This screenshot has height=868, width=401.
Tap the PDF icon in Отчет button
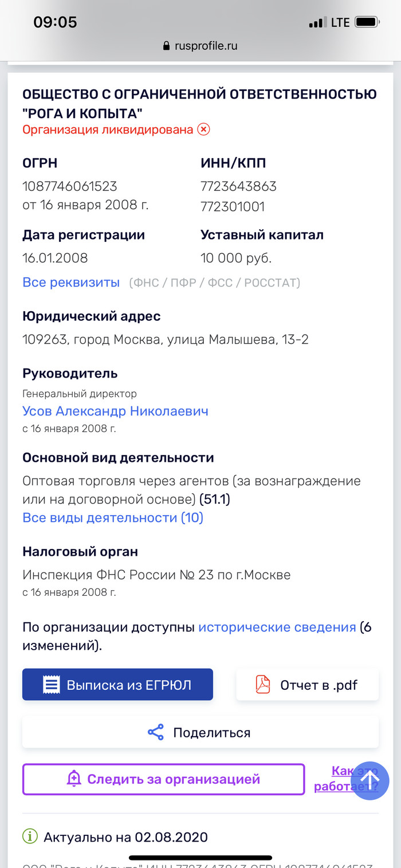[263, 685]
